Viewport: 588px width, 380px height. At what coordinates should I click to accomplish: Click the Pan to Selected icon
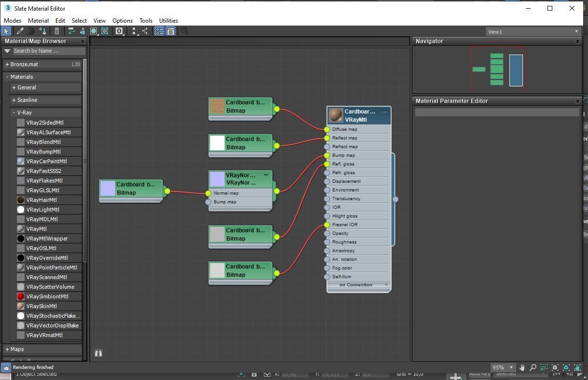pyautogui.click(x=577, y=367)
